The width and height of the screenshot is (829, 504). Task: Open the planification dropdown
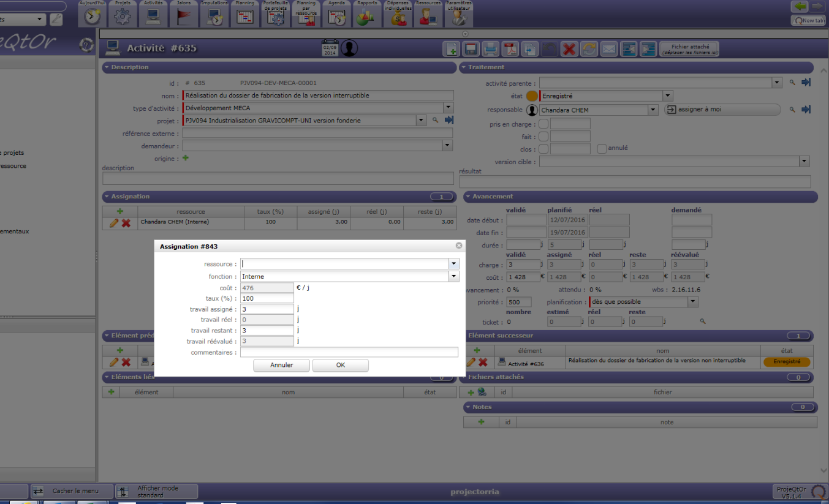pos(692,302)
